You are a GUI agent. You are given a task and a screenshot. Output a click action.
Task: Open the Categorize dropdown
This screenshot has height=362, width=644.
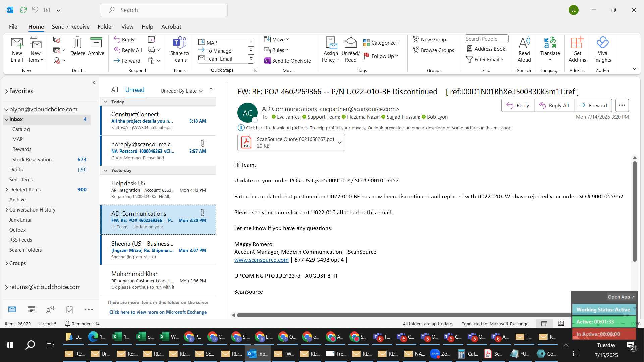(382, 43)
